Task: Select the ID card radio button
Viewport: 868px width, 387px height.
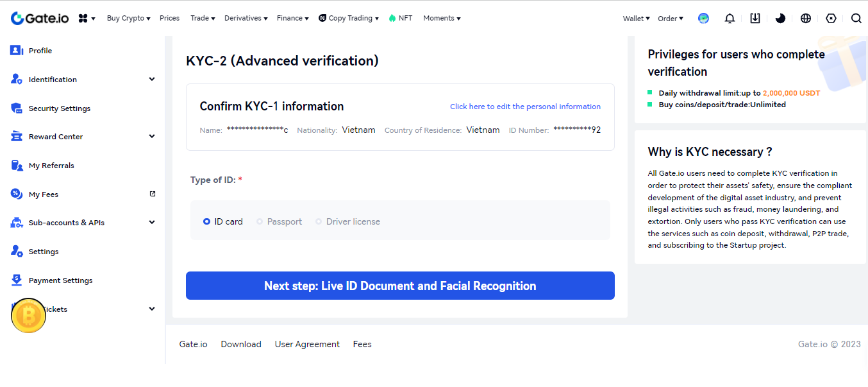Action: coord(206,221)
